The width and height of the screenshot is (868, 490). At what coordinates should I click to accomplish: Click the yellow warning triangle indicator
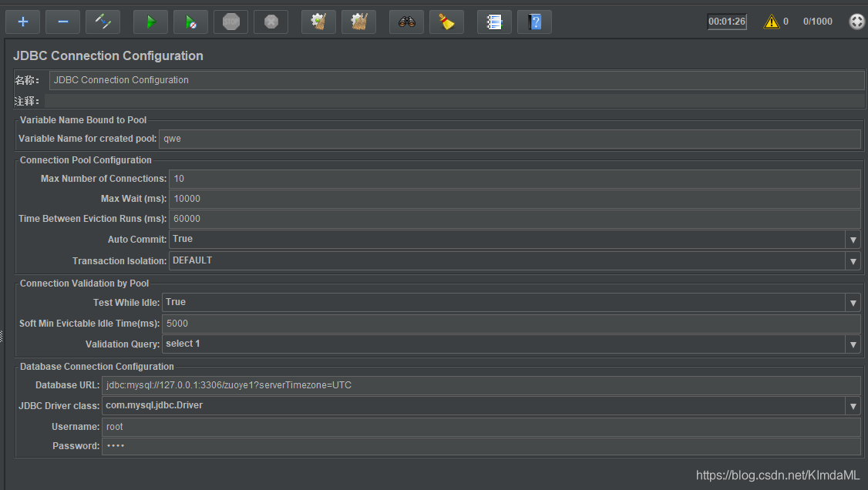pyautogui.click(x=771, y=22)
